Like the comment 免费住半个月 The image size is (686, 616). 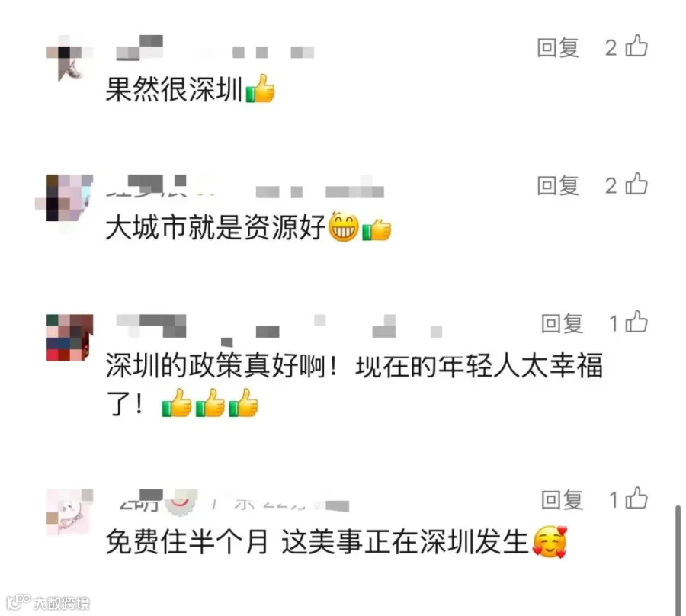[x=636, y=499]
